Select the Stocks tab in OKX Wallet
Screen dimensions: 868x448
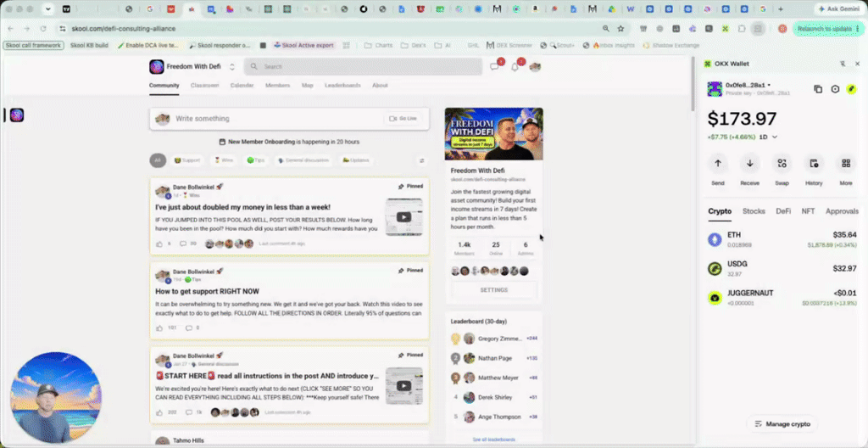[x=754, y=211]
